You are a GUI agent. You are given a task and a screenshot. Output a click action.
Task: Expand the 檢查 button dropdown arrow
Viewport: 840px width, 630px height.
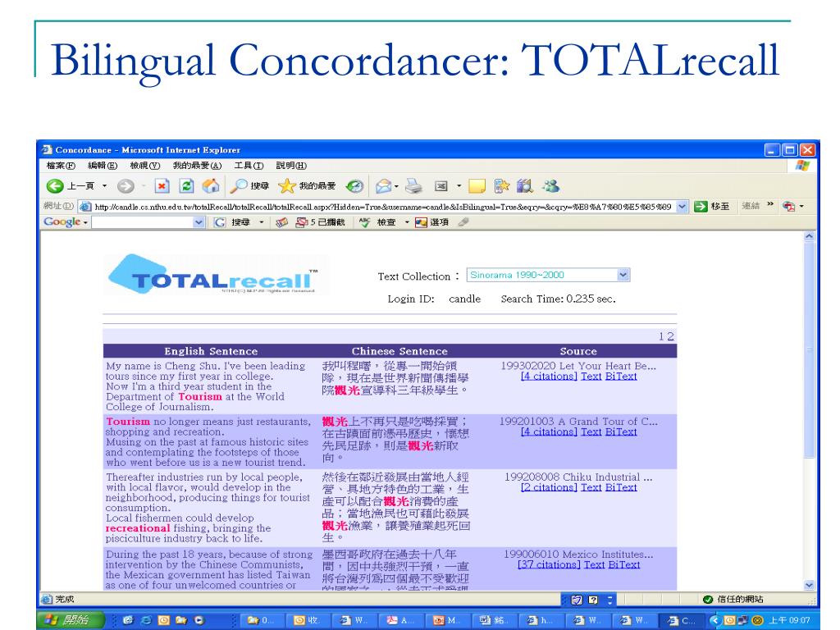pos(407,221)
